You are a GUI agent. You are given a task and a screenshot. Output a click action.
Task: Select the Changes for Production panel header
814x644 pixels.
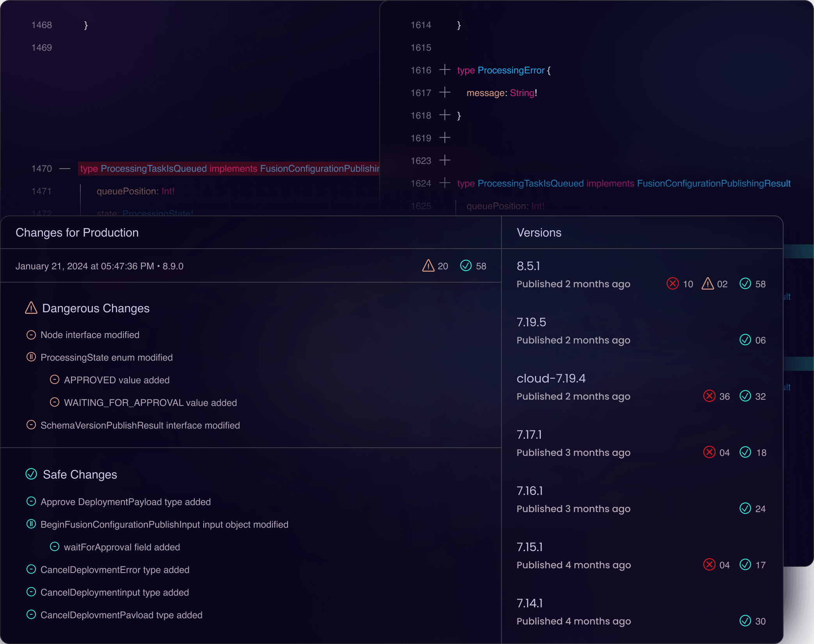click(77, 232)
